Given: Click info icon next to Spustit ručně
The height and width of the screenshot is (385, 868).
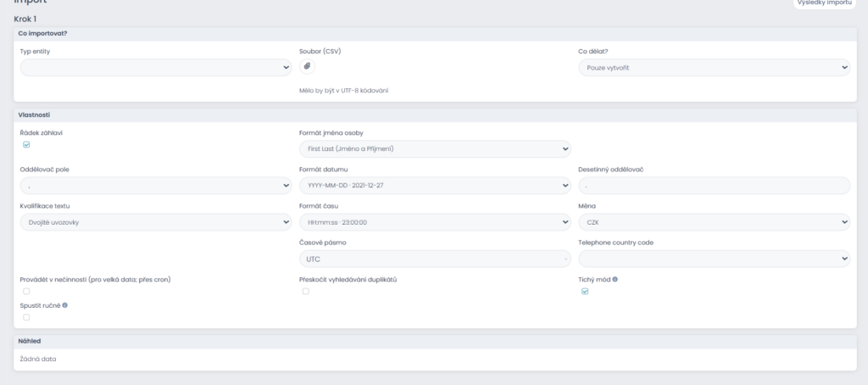Looking at the screenshot, I should click(65, 304).
